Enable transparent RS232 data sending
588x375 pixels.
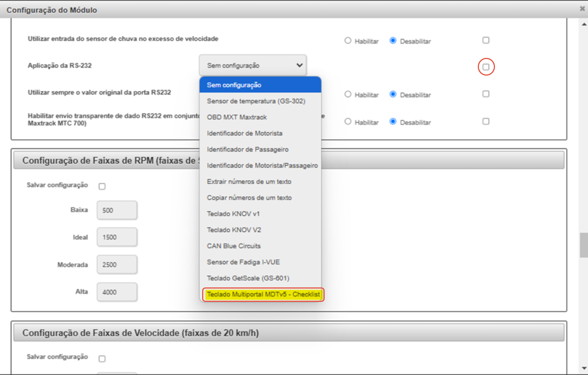[x=348, y=122]
